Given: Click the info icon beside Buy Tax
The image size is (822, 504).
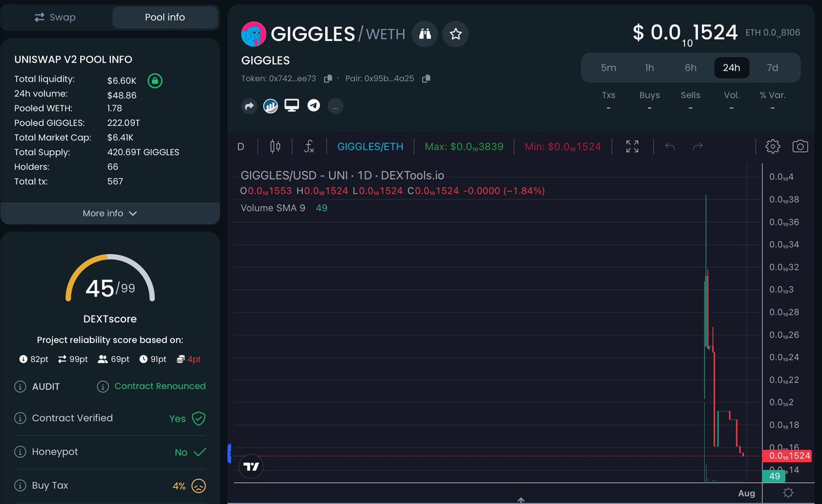Looking at the screenshot, I should pos(21,486).
